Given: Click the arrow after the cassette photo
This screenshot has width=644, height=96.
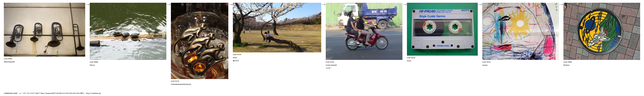Looking at the screenshot, I should click(480, 5).
